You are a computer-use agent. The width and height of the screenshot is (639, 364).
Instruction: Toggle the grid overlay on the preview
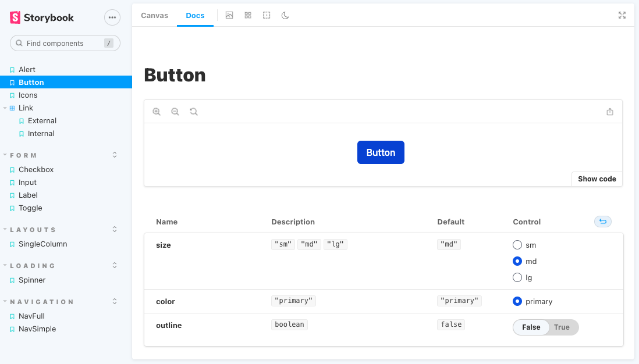[248, 15]
